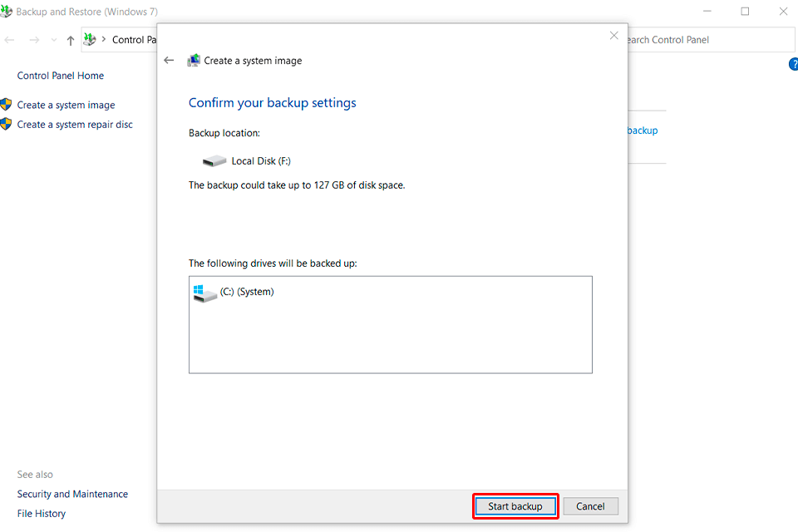Viewport: 798px width, 532px height.
Task: Maximize the Backup and Restore window
Action: 745,11
